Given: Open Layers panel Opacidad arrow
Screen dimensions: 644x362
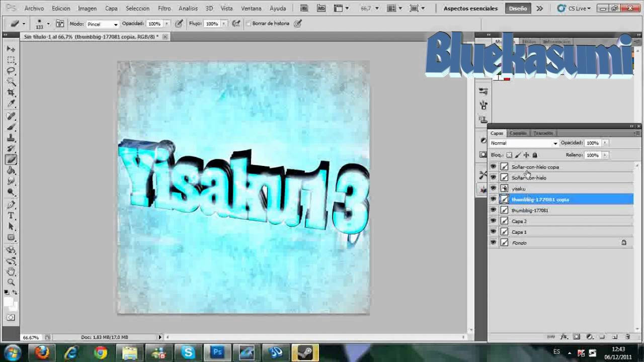Looking at the screenshot, I should click(605, 143).
